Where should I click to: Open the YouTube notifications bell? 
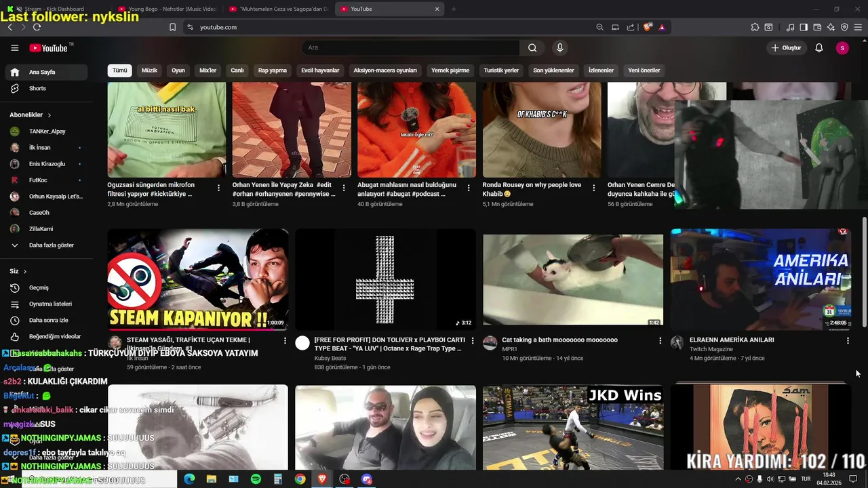(x=818, y=48)
